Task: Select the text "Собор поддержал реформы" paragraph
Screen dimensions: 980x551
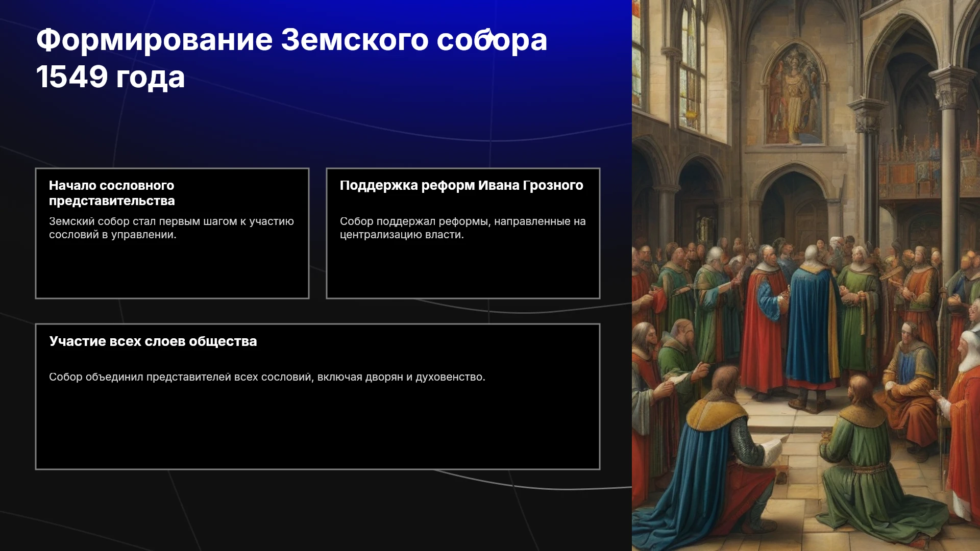Action: 462,228
